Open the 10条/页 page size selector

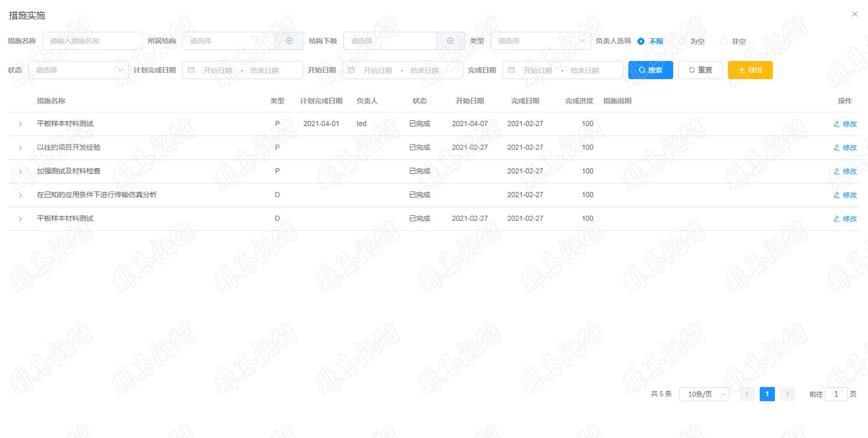click(x=704, y=394)
